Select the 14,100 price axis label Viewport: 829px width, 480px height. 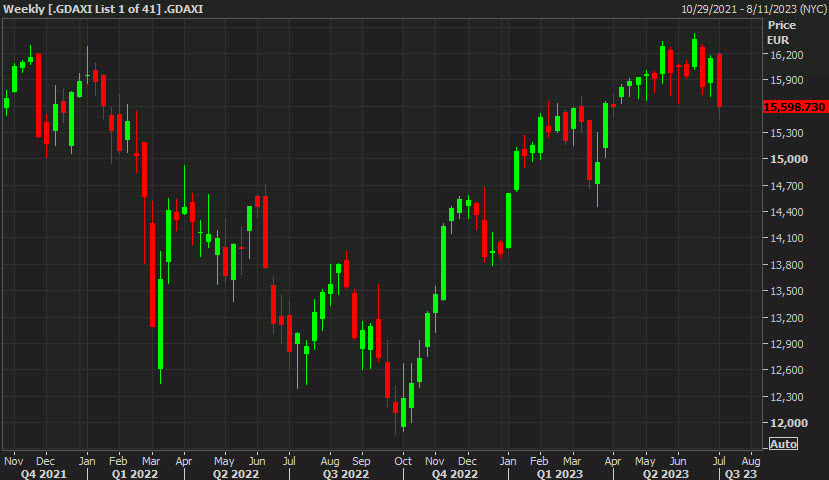coord(787,238)
